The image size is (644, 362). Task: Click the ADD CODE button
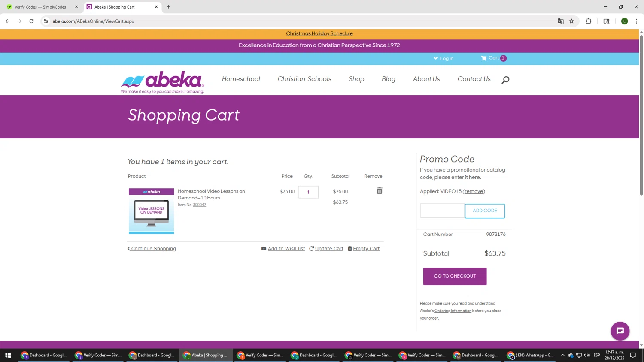[485, 211]
